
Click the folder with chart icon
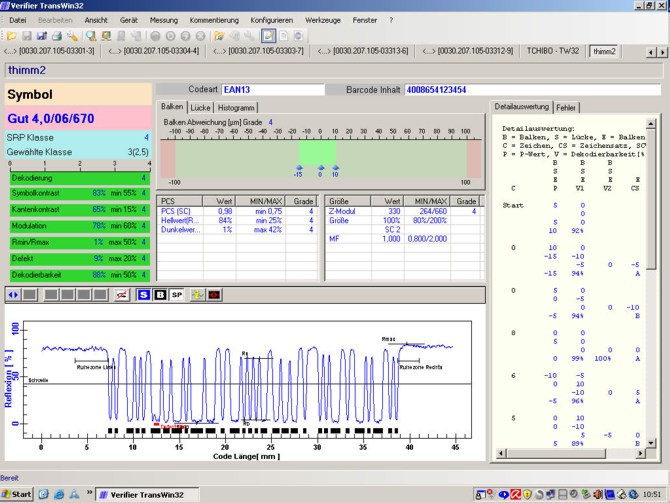219,36
